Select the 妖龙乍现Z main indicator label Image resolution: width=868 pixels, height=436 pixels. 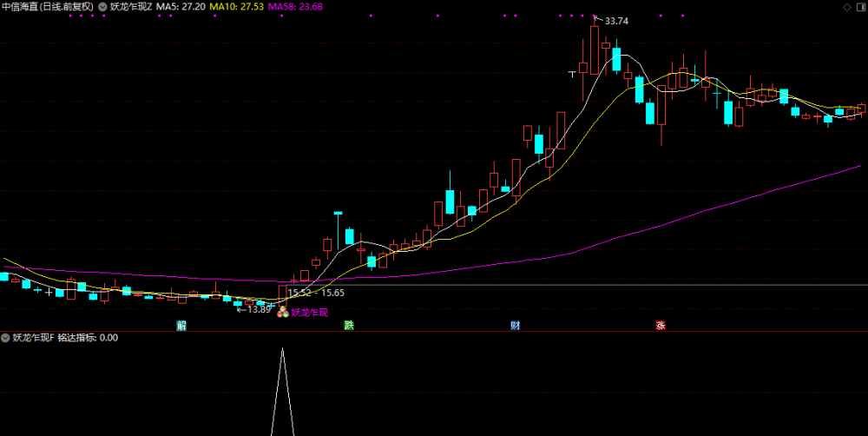coord(131,7)
